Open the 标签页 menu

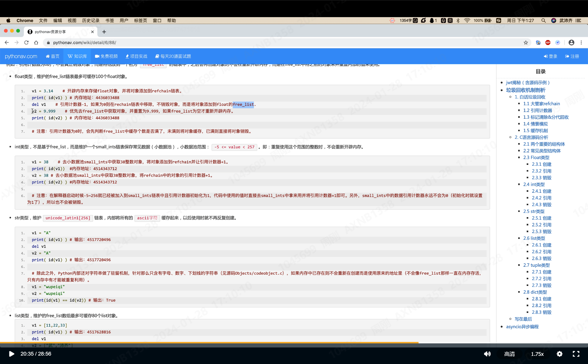(x=140, y=20)
